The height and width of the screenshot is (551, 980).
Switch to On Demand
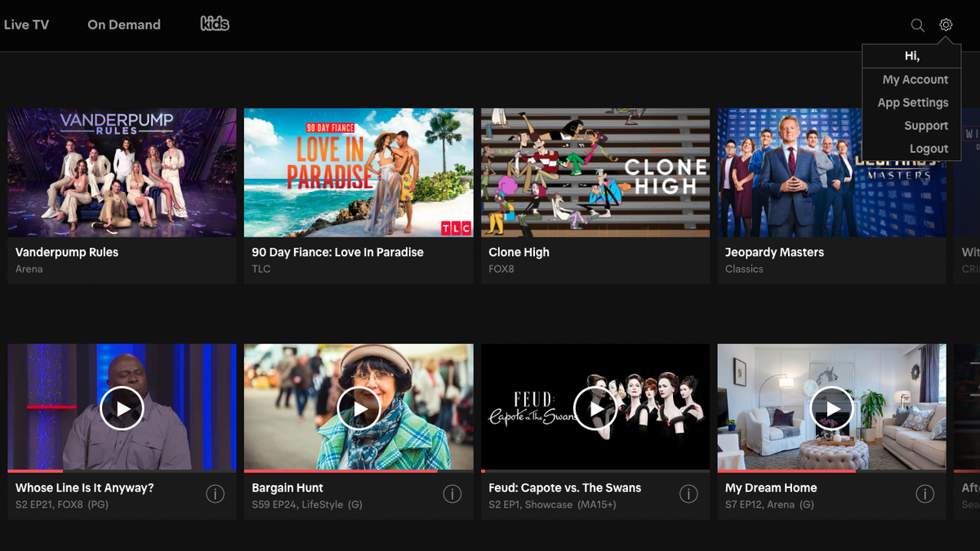(123, 24)
